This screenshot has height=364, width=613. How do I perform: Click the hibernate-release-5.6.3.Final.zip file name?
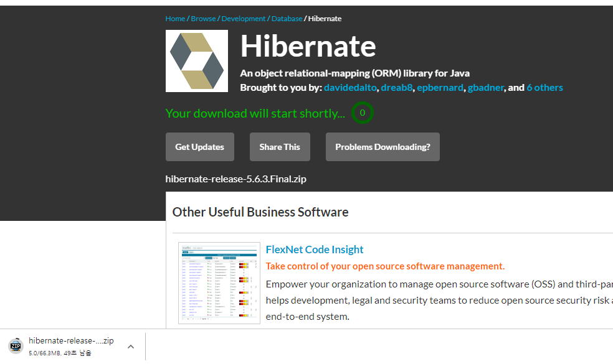235,179
